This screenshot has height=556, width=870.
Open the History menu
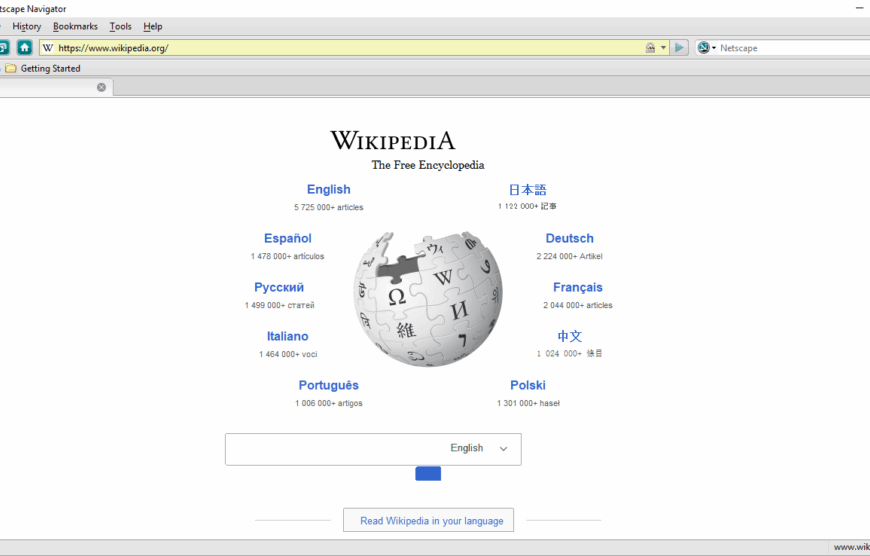(27, 26)
